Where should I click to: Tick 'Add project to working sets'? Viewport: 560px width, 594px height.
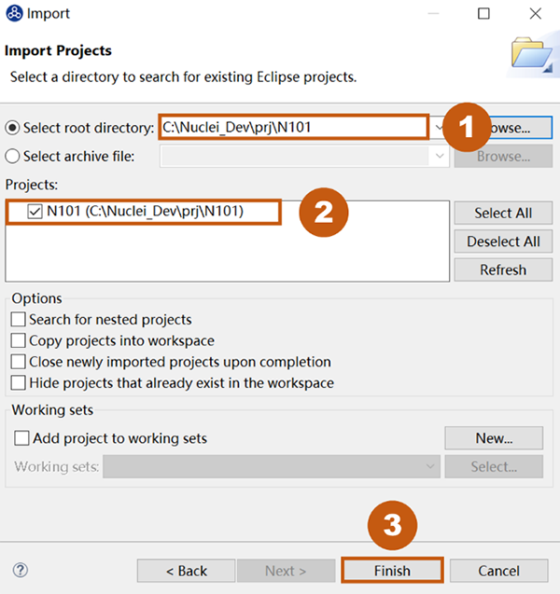[22, 438]
